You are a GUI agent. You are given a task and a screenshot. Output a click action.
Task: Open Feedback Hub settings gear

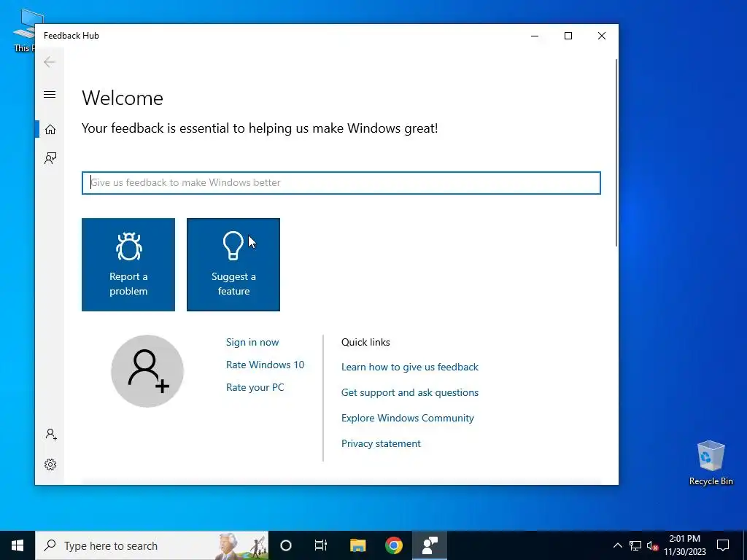point(50,464)
